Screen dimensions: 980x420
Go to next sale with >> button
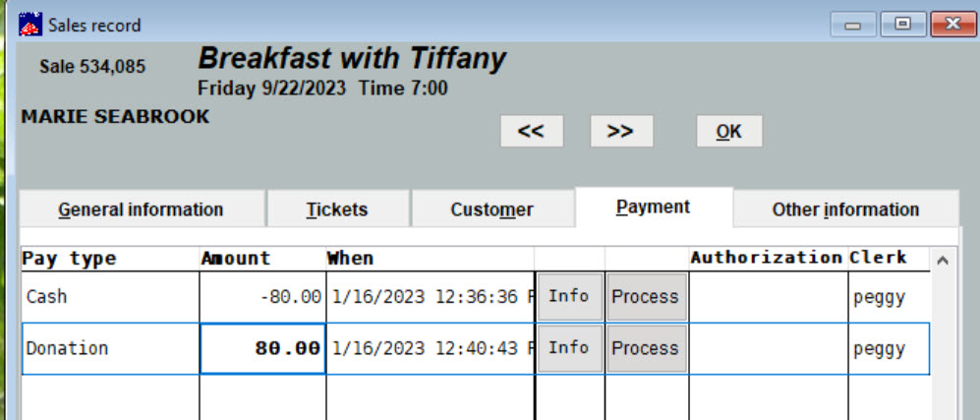click(x=621, y=131)
